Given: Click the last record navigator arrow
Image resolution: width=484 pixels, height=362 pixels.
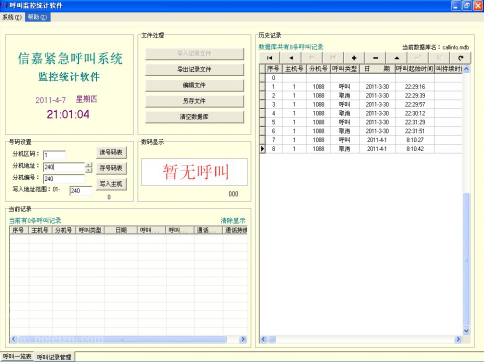Looking at the screenshot, I should pos(333,58).
